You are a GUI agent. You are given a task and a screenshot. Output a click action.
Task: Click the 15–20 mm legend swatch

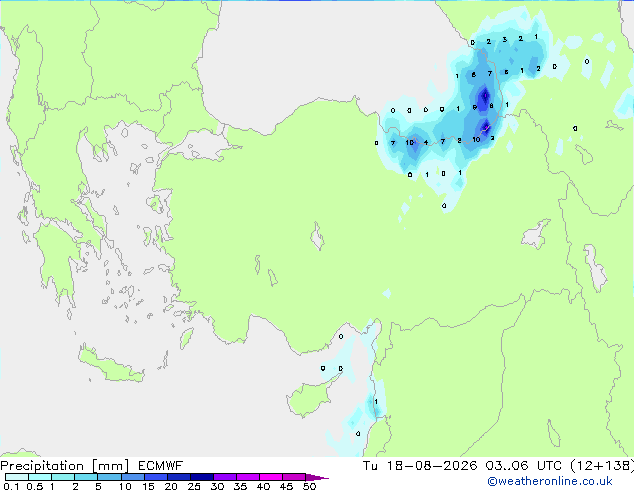(155, 477)
